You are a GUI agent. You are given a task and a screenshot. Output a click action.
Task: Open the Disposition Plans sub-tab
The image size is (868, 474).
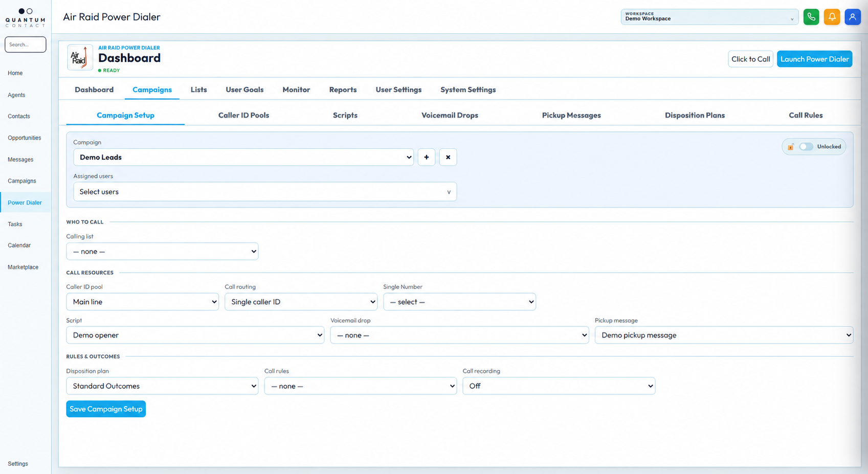click(x=695, y=115)
